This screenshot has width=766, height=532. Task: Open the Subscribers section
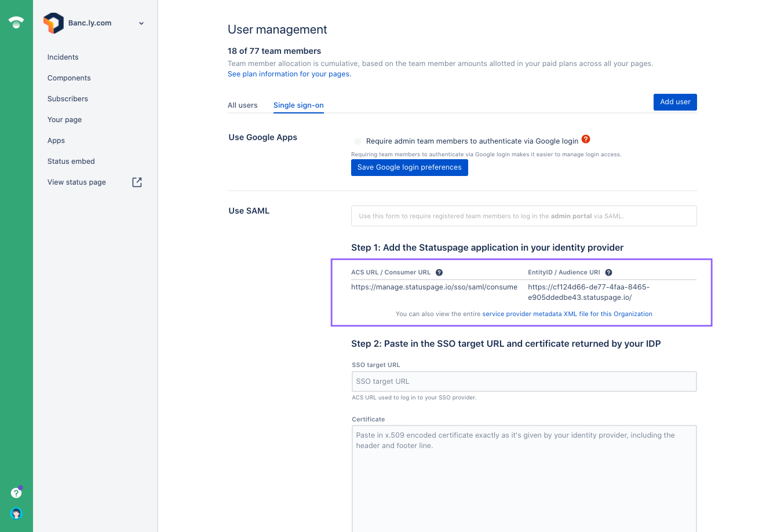click(67, 98)
